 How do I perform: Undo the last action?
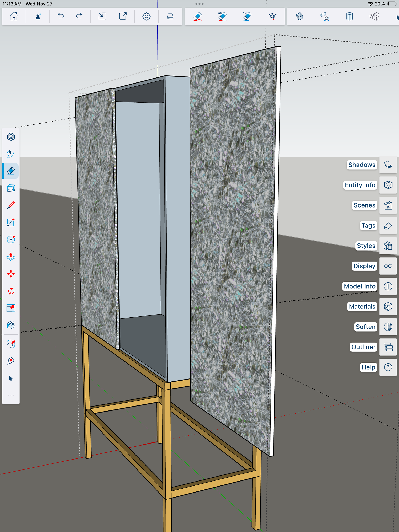(61, 16)
